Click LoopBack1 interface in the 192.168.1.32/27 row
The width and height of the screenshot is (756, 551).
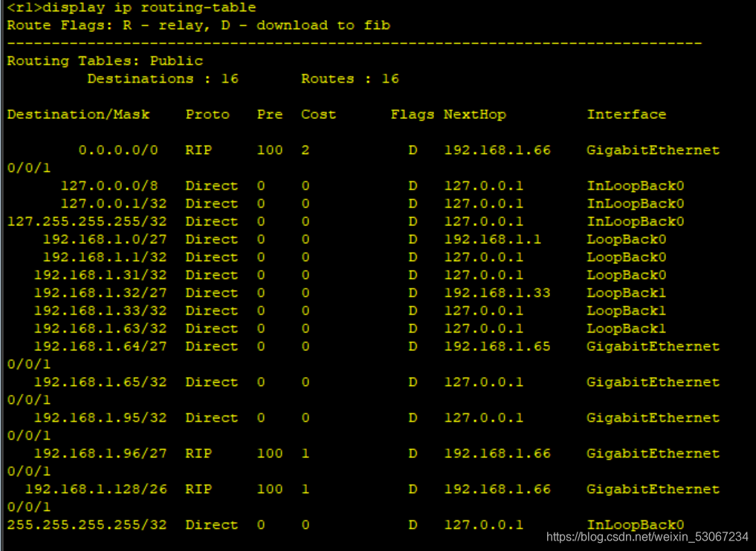click(627, 293)
